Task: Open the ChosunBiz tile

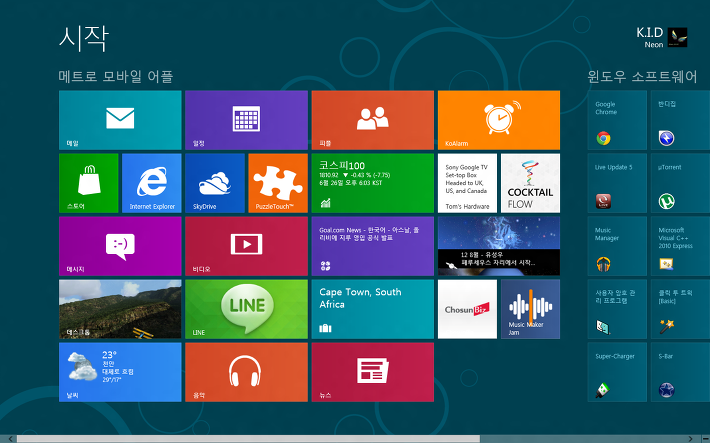Action: [x=467, y=309]
